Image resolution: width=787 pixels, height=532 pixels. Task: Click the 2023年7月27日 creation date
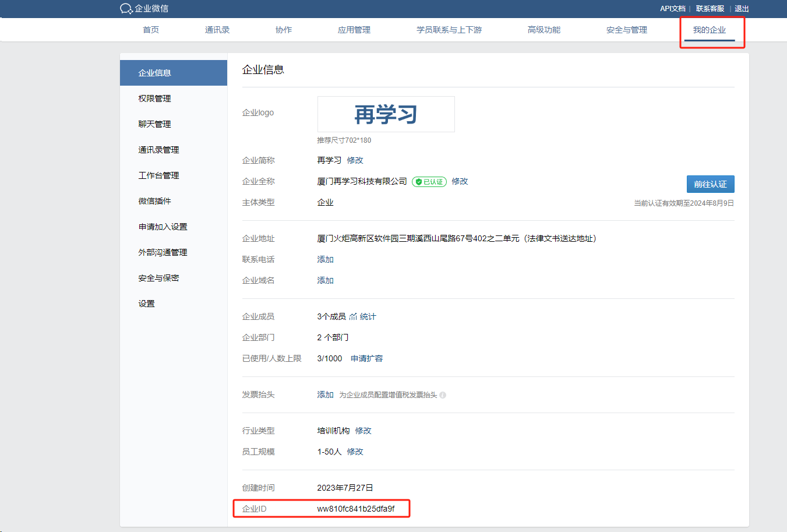pyautogui.click(x=345, y=488)
